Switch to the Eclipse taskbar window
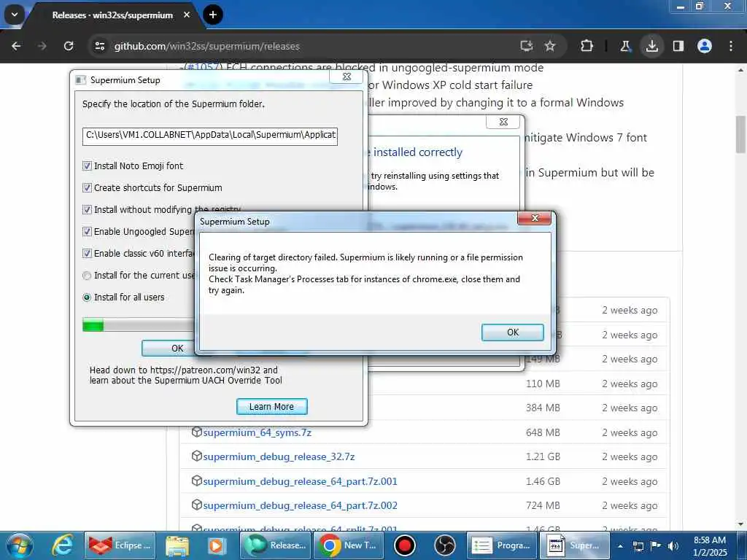747x560 pixels. tap(120, 545)
